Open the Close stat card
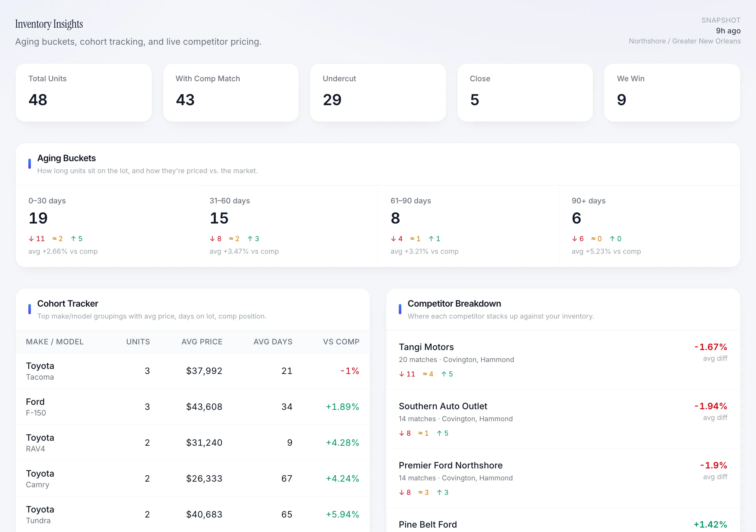 point(525,93)
